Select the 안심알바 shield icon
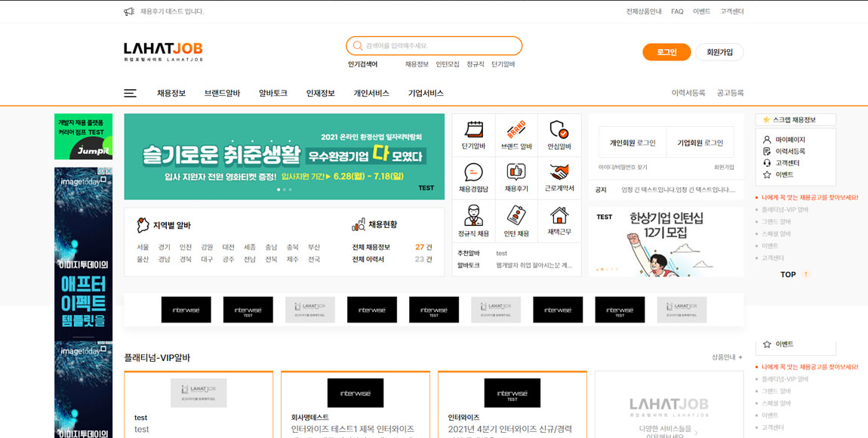 [559, 130]
